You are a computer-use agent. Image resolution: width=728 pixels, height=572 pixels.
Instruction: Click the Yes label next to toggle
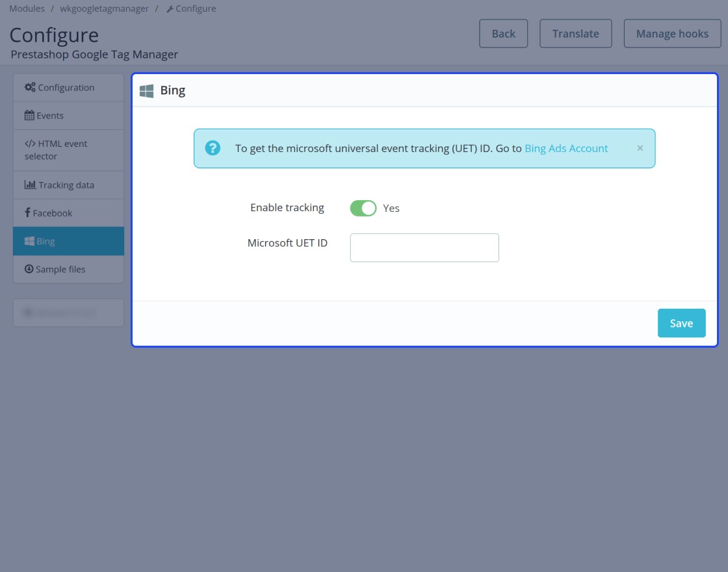point(391,208)
